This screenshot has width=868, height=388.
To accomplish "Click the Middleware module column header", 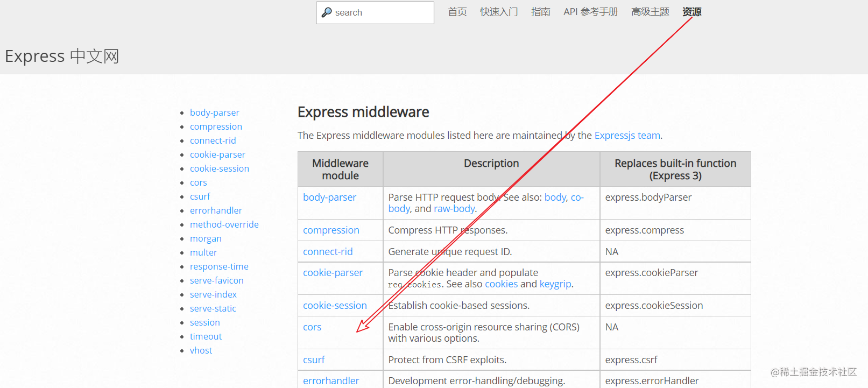I will [341, 170].
